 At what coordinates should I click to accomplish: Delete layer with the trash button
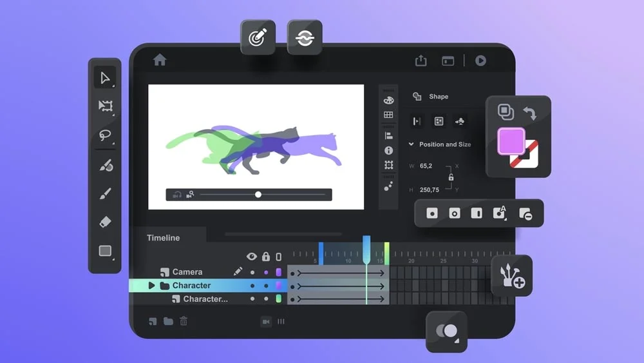pos(184,321)
